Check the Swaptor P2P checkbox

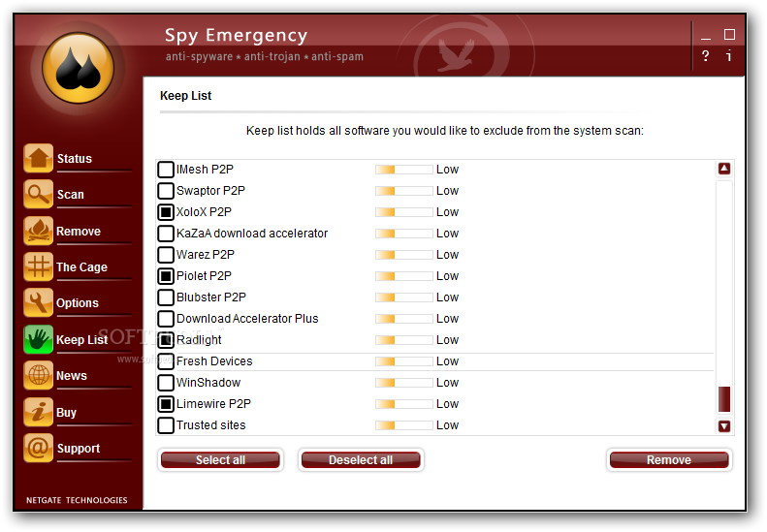pyautogui.click(x=166, y=191)
